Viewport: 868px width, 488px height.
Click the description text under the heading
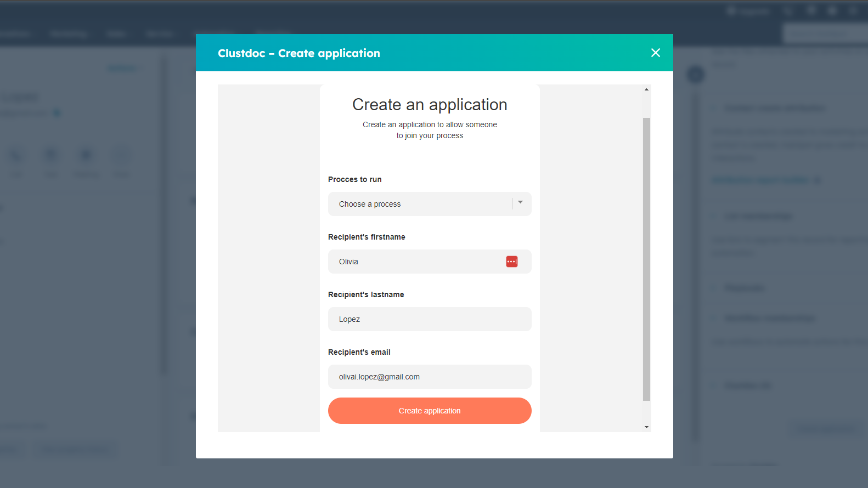click(430, 130)
